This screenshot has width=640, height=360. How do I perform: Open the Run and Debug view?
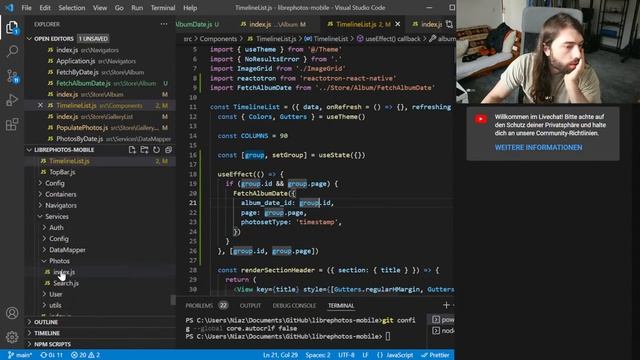click(x=12, y=100)
